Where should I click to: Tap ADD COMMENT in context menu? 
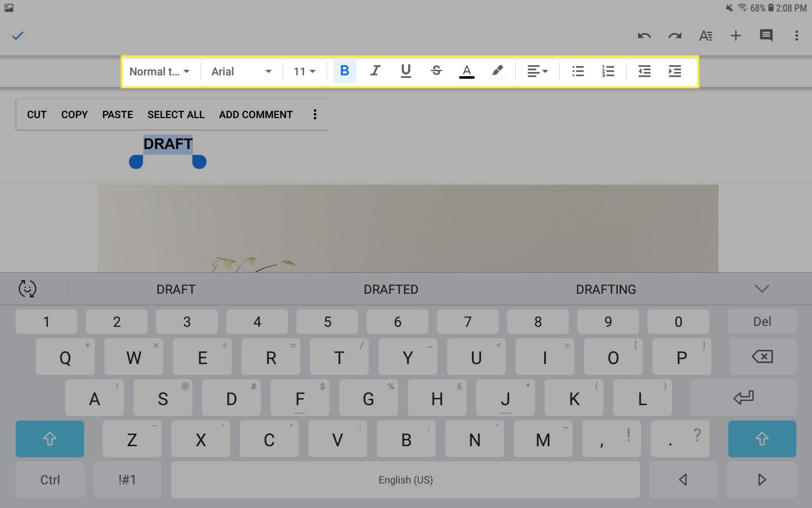(x=256, y=115)
